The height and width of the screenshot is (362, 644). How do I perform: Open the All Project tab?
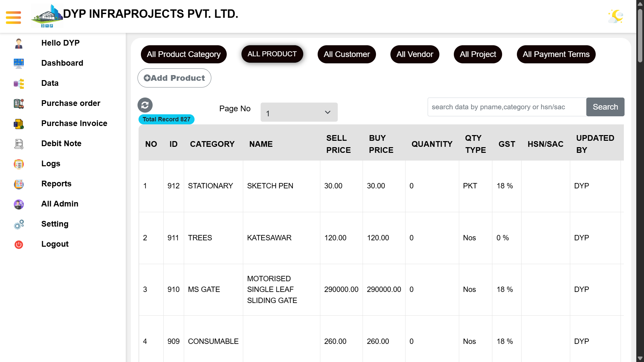pos(478,54)
